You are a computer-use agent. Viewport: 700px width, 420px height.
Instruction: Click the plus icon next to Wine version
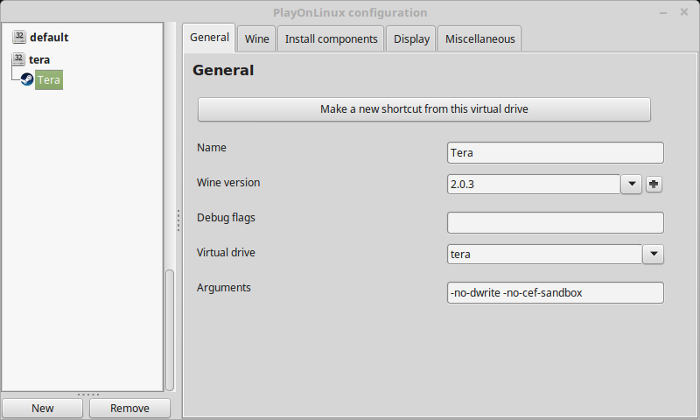click(654, 184)
